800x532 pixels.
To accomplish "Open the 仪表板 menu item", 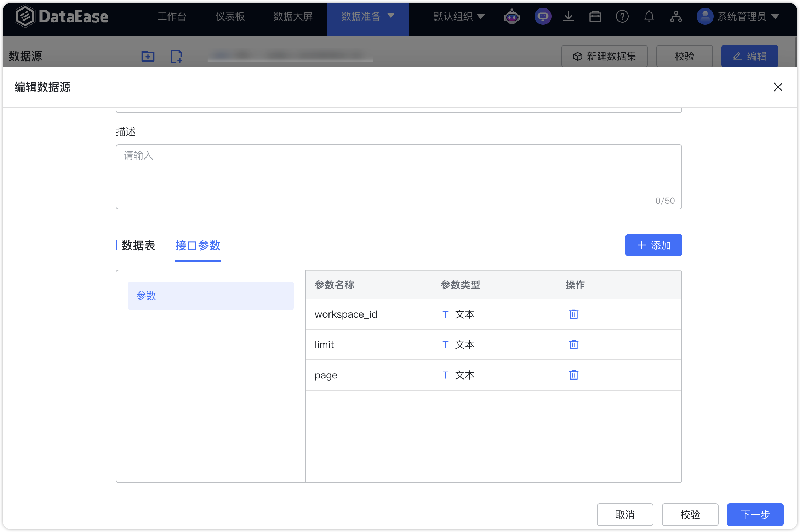I will point(229,16).
